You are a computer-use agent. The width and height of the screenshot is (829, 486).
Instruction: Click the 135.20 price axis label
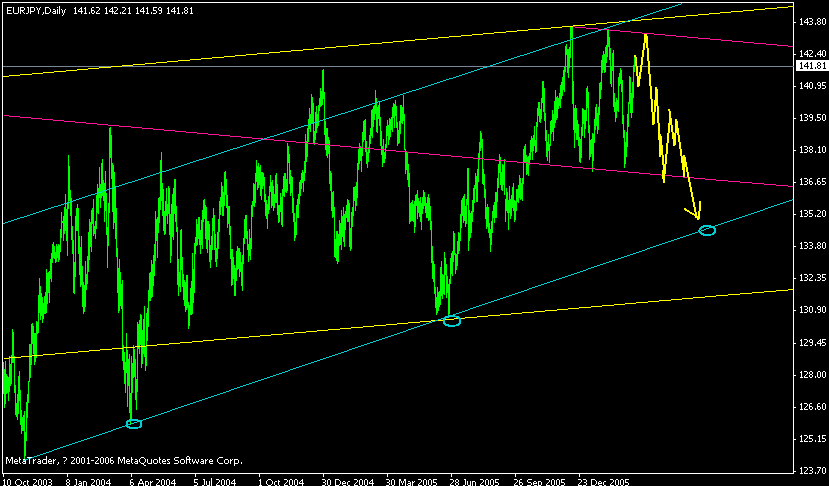(813, 214)
